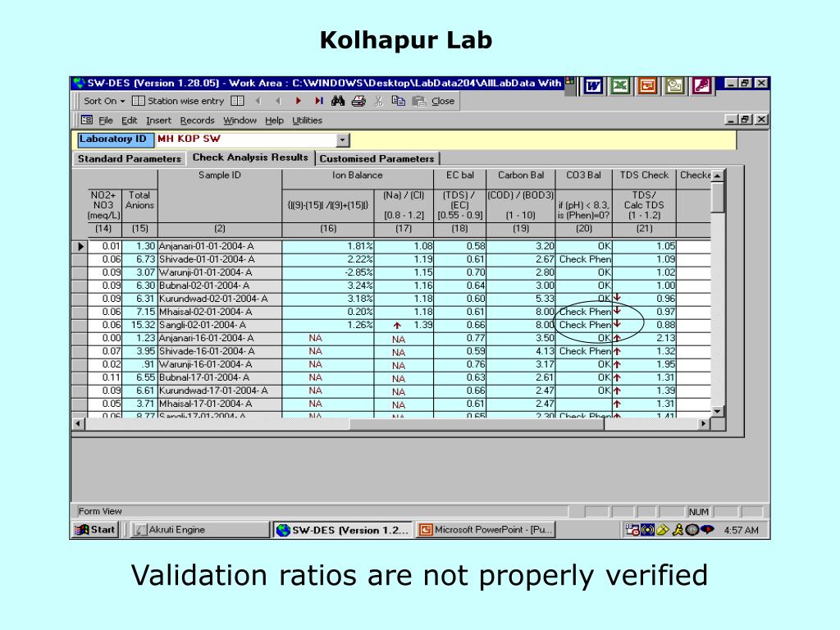Click the binoculars Find icon
This screenshot has width=840, height=630.
(x=338, y=101)
